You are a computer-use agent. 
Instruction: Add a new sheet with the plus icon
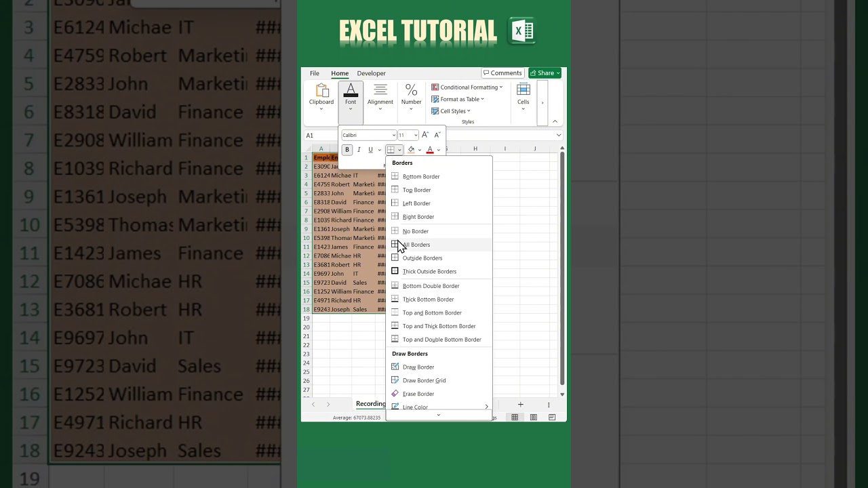[x=521, y=405]
